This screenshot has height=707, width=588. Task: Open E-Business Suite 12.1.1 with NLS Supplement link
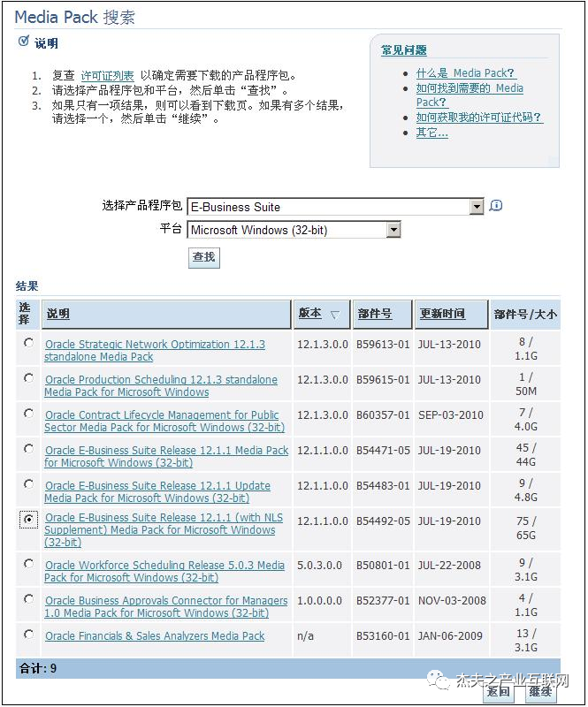pos(164,529)
